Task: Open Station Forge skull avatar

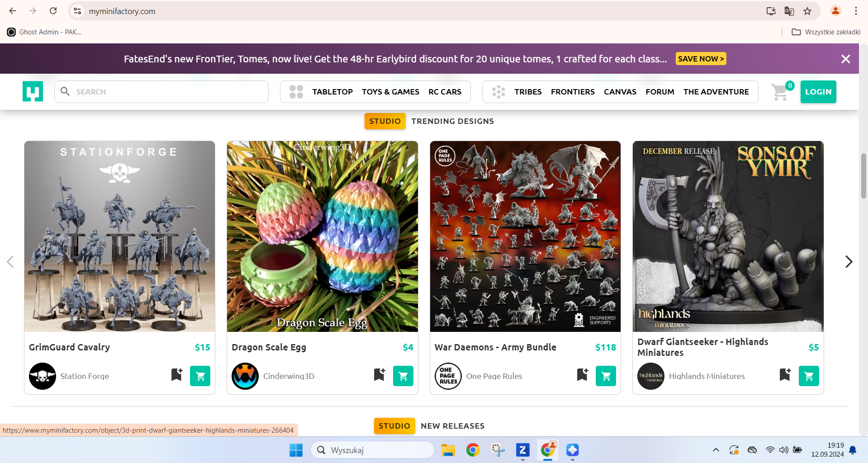Action: tap(43, 376)
